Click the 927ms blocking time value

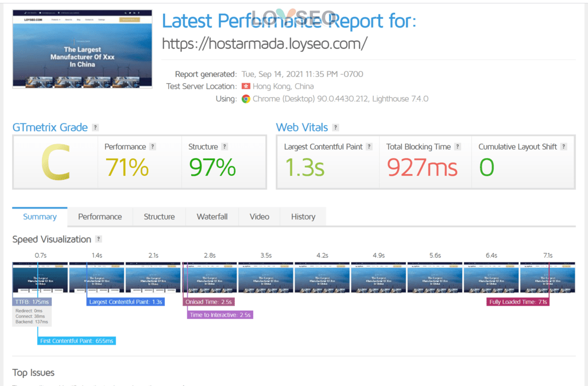point(422,167)
